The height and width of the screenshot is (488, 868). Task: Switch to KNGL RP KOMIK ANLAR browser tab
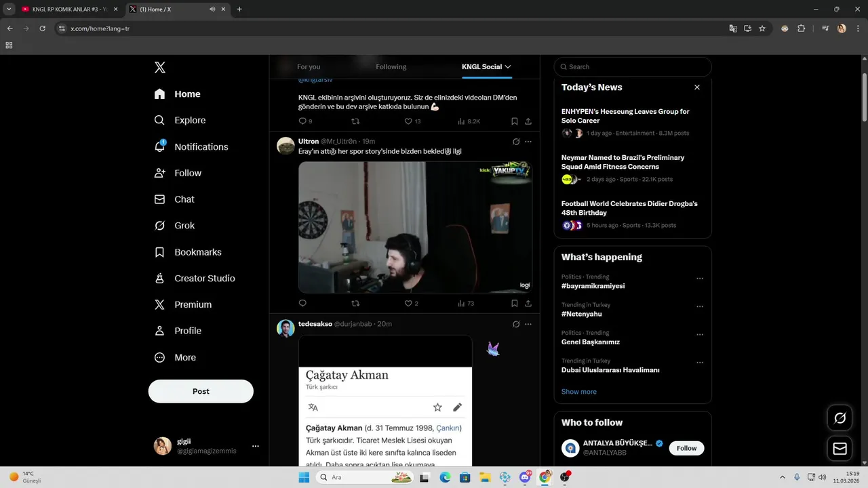click(x=70, y=9)
